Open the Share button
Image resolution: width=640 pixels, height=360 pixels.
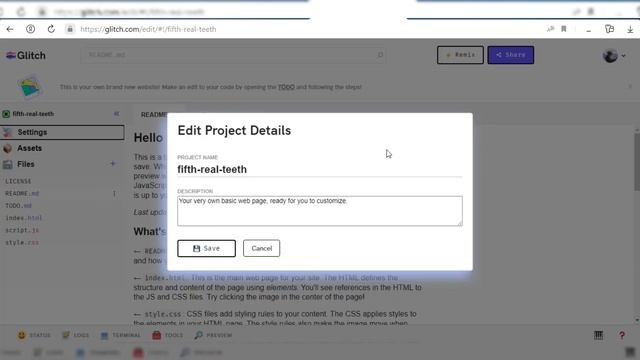[510, 55]
